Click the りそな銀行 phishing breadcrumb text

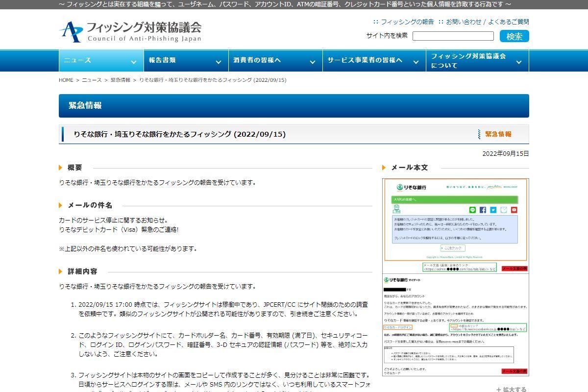click(213, 80)
